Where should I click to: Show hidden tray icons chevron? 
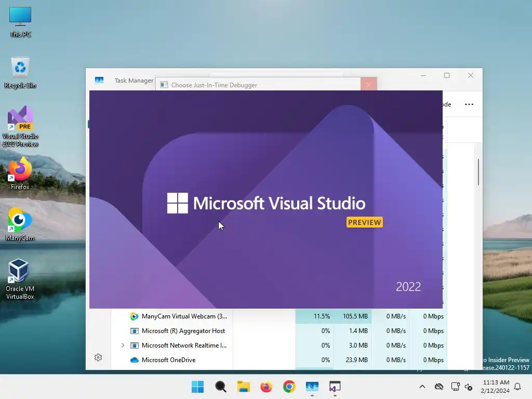coord(422,387)
